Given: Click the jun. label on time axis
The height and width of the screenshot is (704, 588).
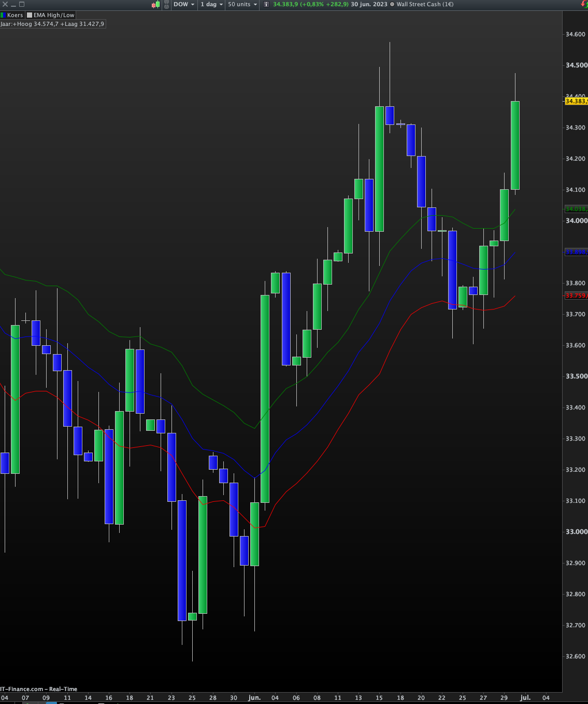Looking at the screenshot, I should 254,698.
